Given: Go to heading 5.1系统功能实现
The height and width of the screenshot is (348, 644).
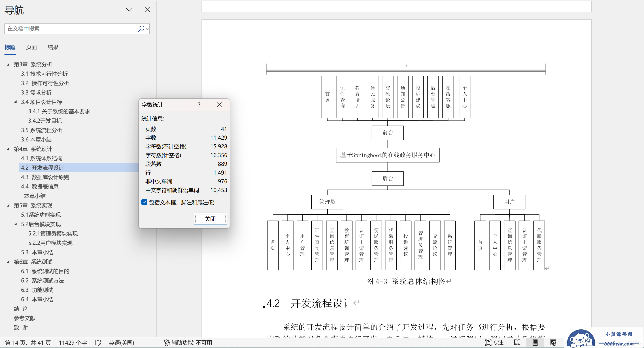Looking at the screenshot, I should point(41,215).
